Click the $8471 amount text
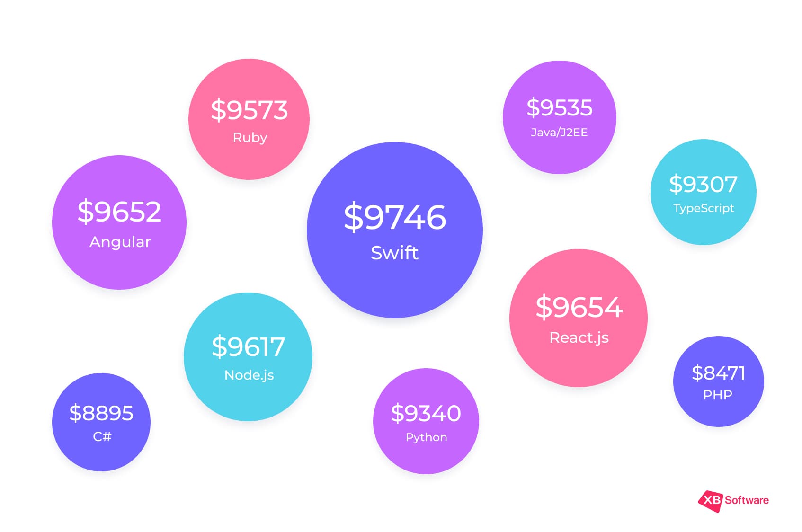The width and height of the screenshot is (802, 532). [718, 373]
